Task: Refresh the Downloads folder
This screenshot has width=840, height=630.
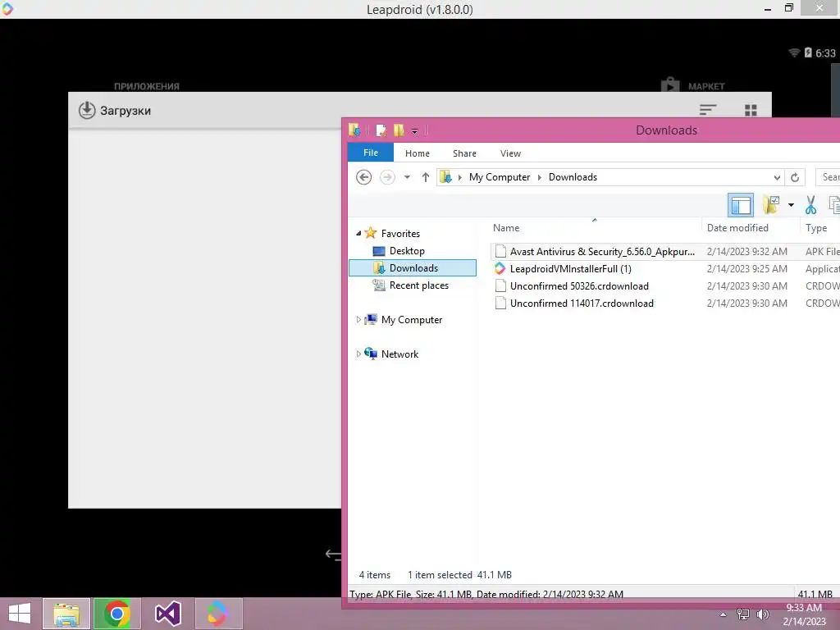Action: coord(795,177)
